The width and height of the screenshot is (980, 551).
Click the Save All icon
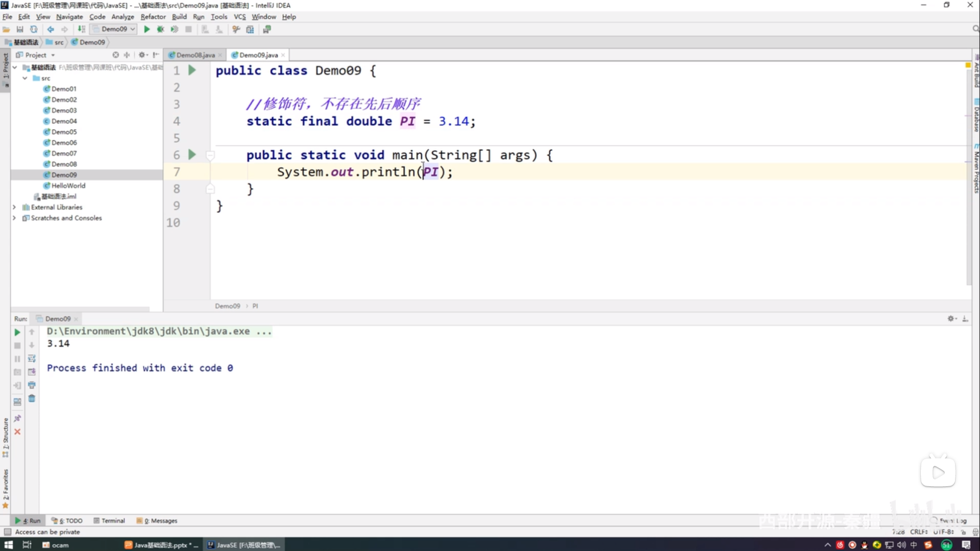20,29
